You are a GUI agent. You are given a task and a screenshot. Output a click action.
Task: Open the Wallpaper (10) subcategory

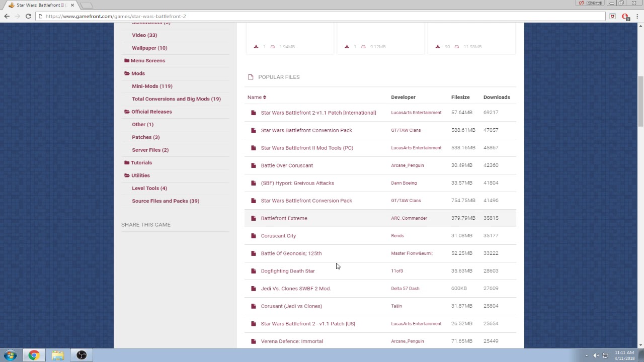[x=149, y=48]
